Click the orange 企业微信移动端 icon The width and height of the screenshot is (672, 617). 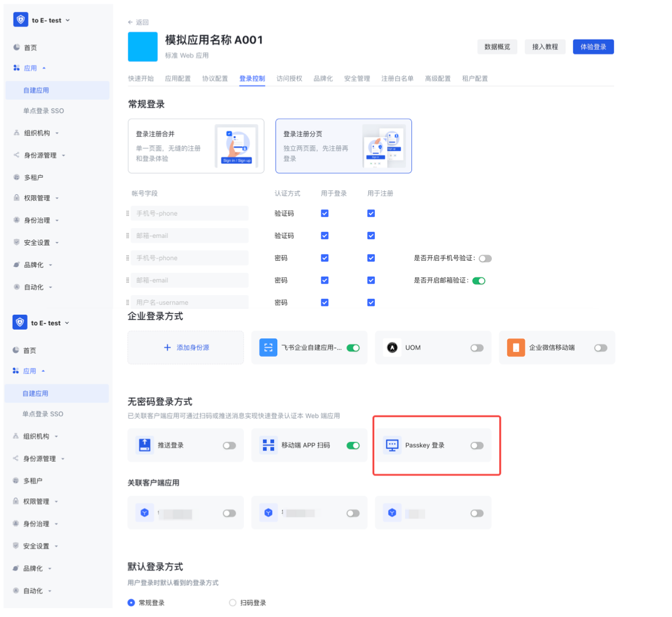coord(516,348)
